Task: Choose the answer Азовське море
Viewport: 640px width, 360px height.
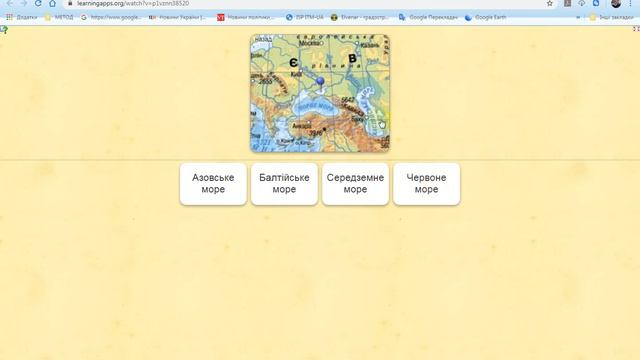Action: (213, 184)
